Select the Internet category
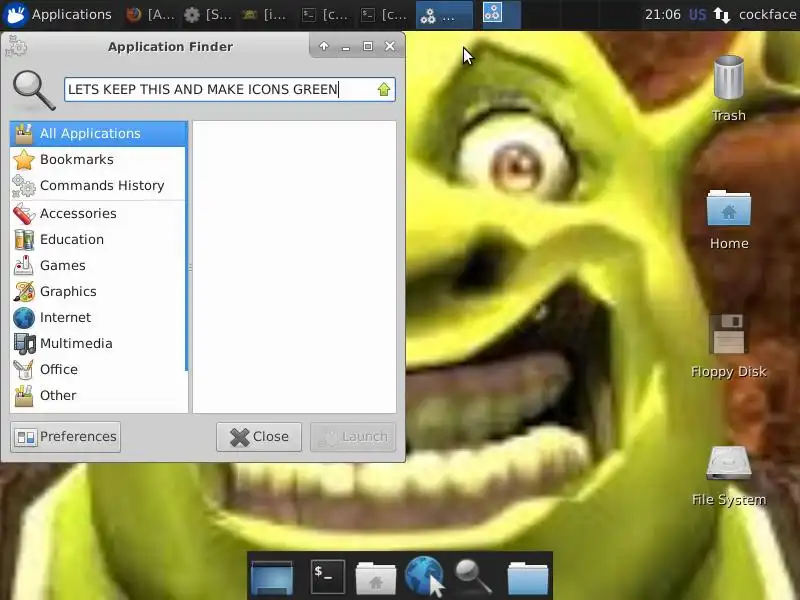This screenshot has width=800, height=600. click(98, 317)
